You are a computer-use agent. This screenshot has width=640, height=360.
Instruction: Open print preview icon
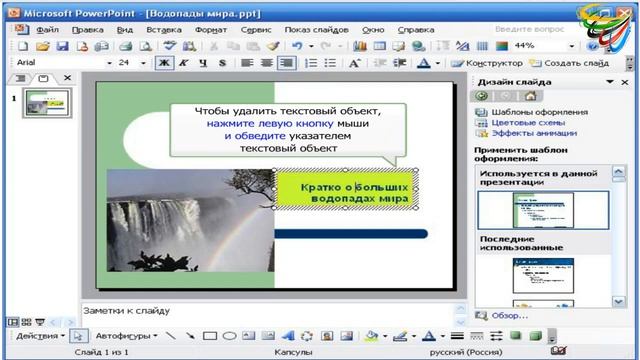point(146,46)
